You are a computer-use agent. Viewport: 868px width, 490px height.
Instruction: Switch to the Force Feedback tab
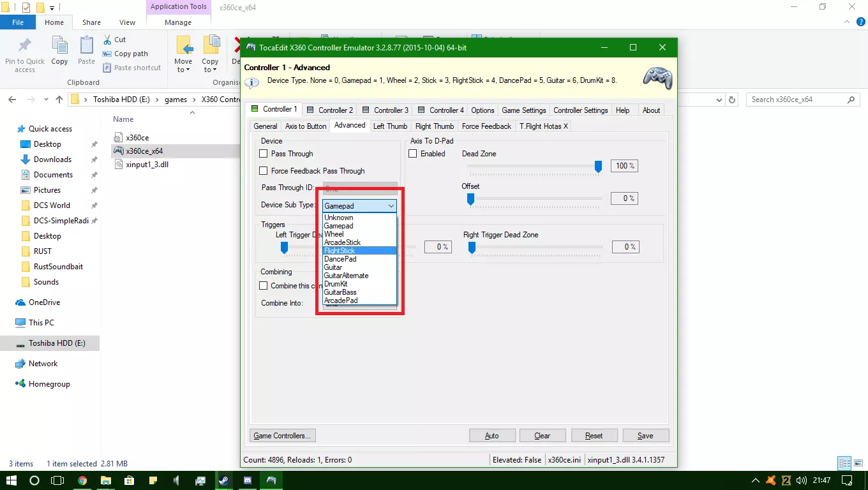[486, 126]
